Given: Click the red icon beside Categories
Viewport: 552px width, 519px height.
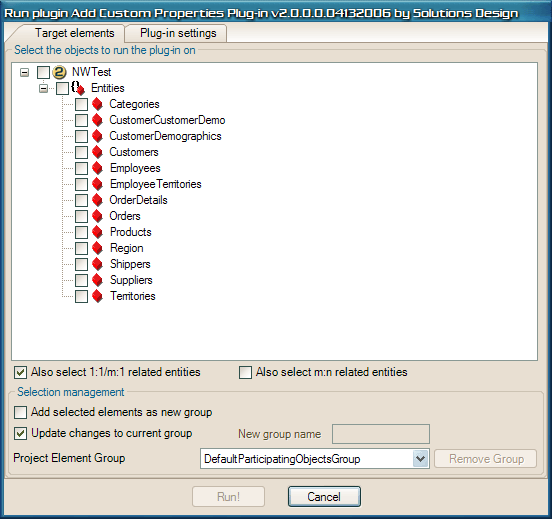Looking at the screenshot, I should tap(97, 104).
